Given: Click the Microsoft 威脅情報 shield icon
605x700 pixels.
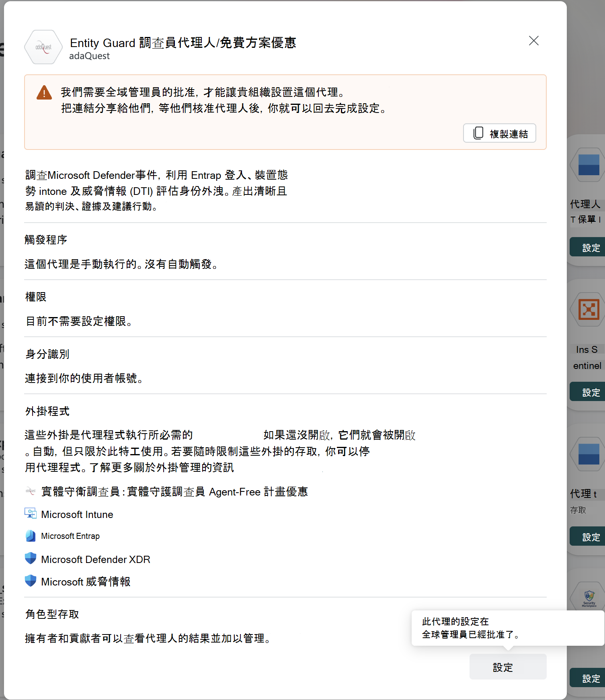Looking at the screenshot, I should coord(31,581).
